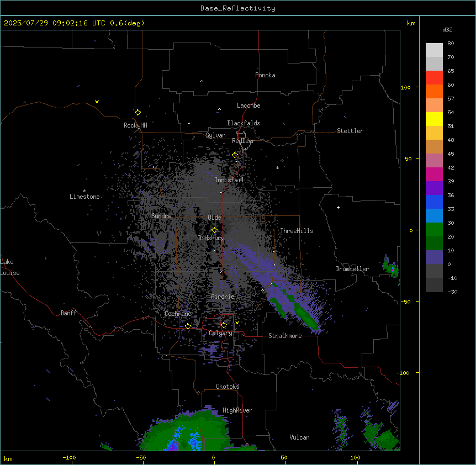
Task: Click the RedDeer city label
Action: [x=243, y=141]
